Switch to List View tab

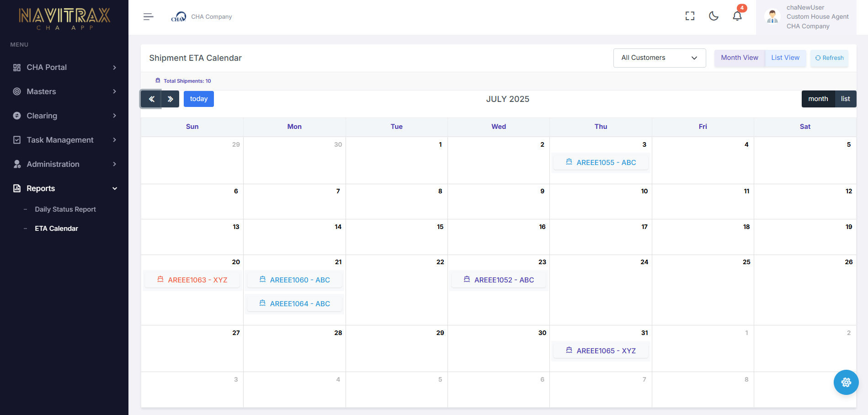tap(785, 58)
